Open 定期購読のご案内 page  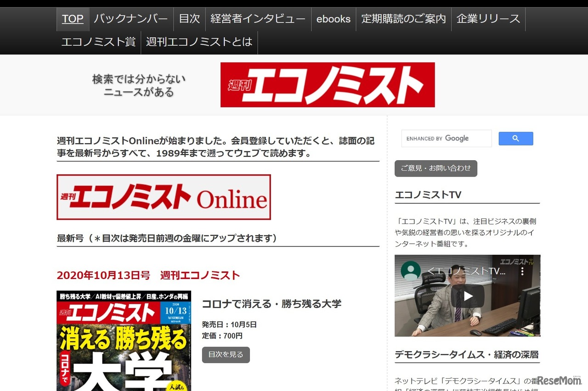[404, 19]
